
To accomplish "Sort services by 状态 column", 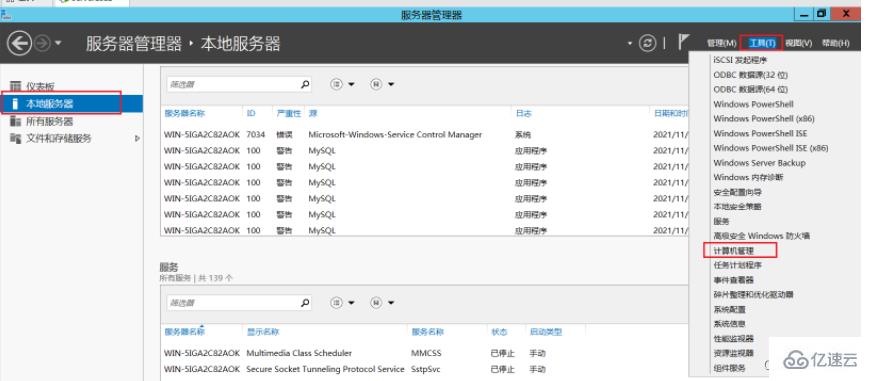I will [499, 332].
